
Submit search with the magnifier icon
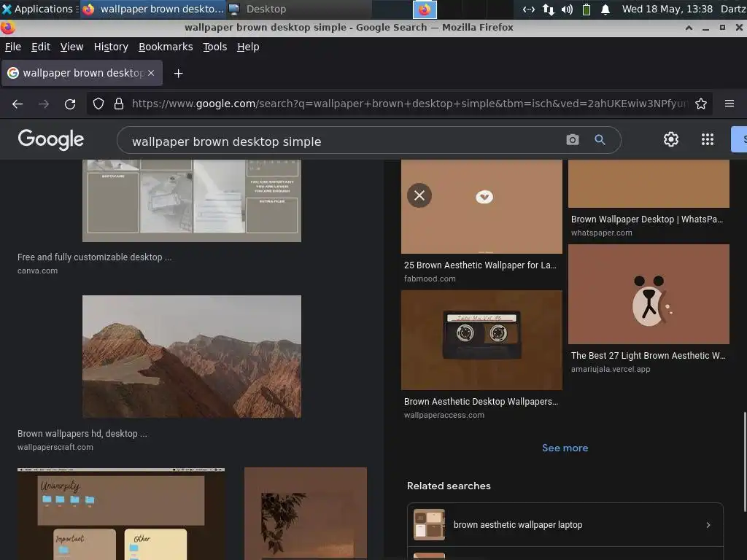(600, 139)
